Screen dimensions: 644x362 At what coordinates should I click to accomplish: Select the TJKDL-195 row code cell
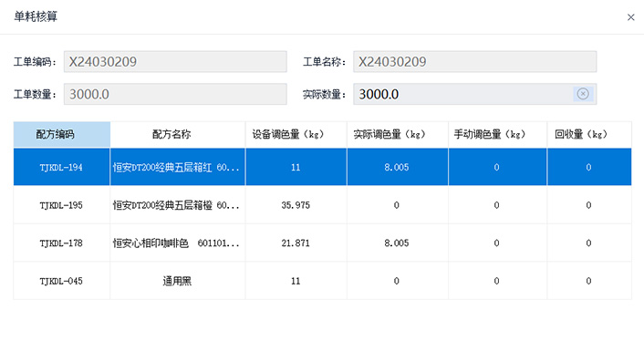pyautogui.click(x=62, y=205)
